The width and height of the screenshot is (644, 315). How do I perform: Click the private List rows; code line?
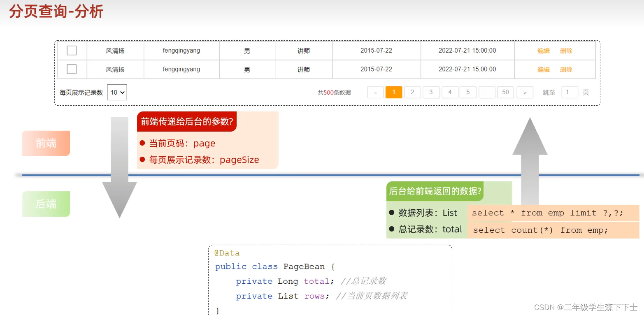pyautogui.click(x=321, y=296)
